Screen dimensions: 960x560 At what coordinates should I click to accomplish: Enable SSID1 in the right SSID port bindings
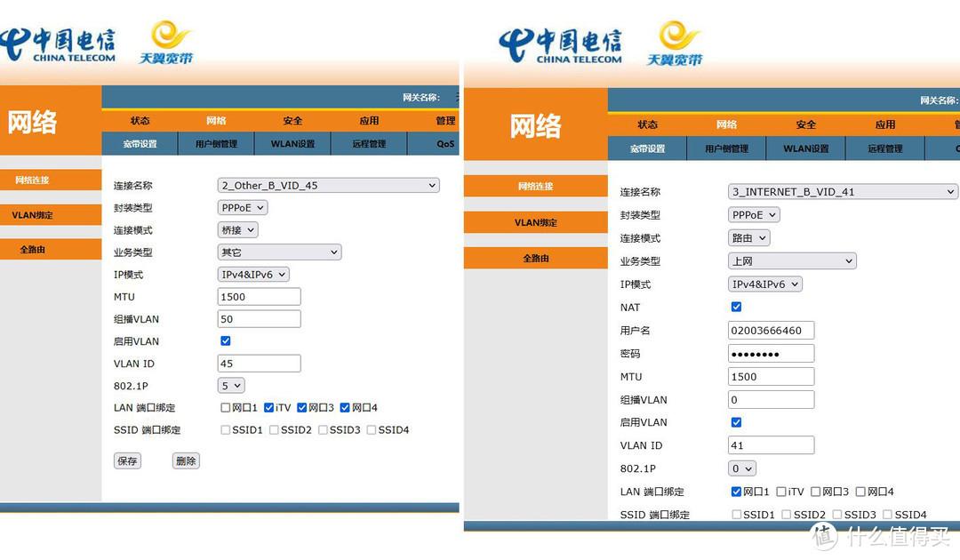pyautogui.click(x=736, y=514)
